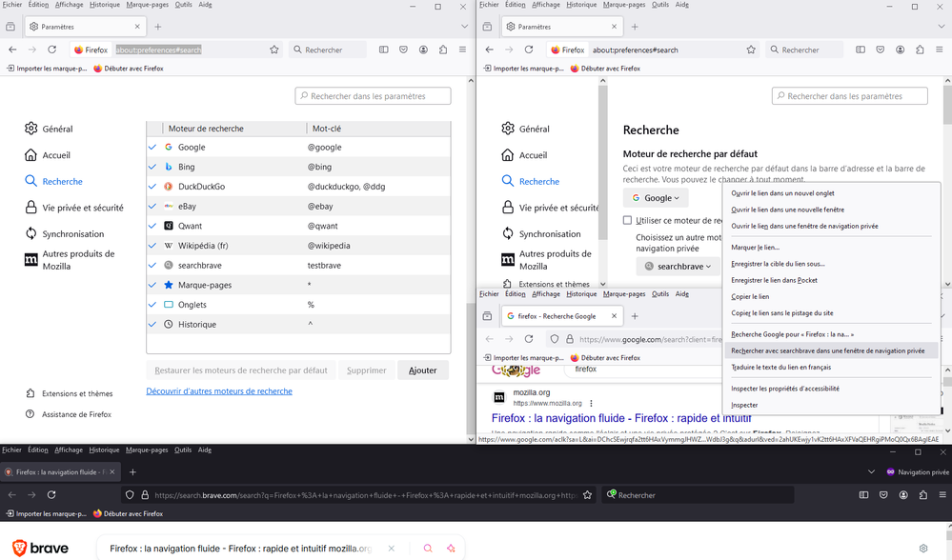
Task: Bookmark star in the private window address bar
Action: [x=587, y=495]
